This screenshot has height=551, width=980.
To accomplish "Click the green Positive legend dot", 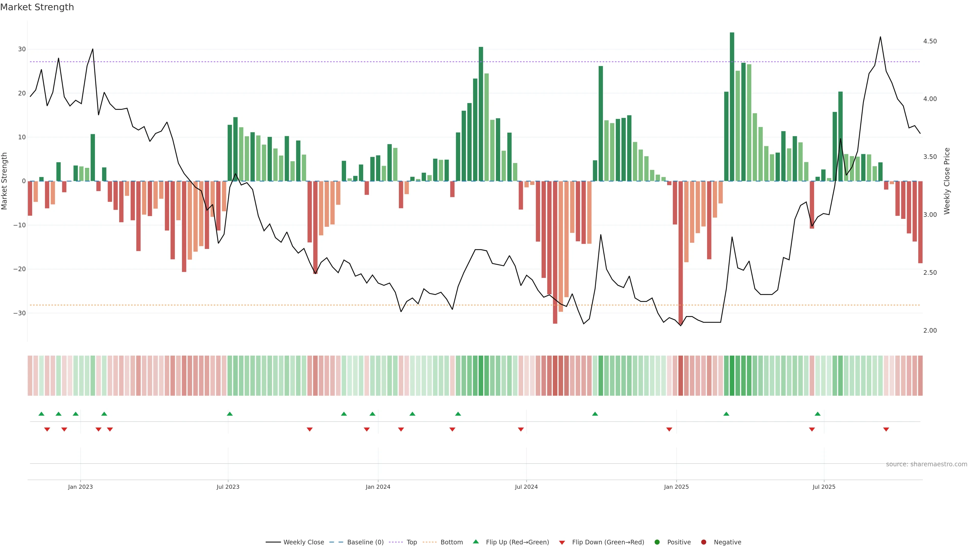I will [657, 542].
